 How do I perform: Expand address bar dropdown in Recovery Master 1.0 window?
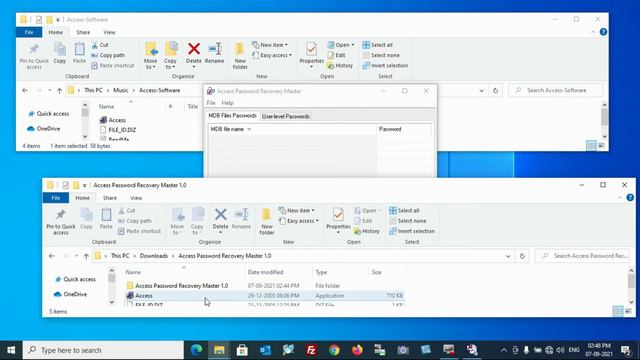508,256
